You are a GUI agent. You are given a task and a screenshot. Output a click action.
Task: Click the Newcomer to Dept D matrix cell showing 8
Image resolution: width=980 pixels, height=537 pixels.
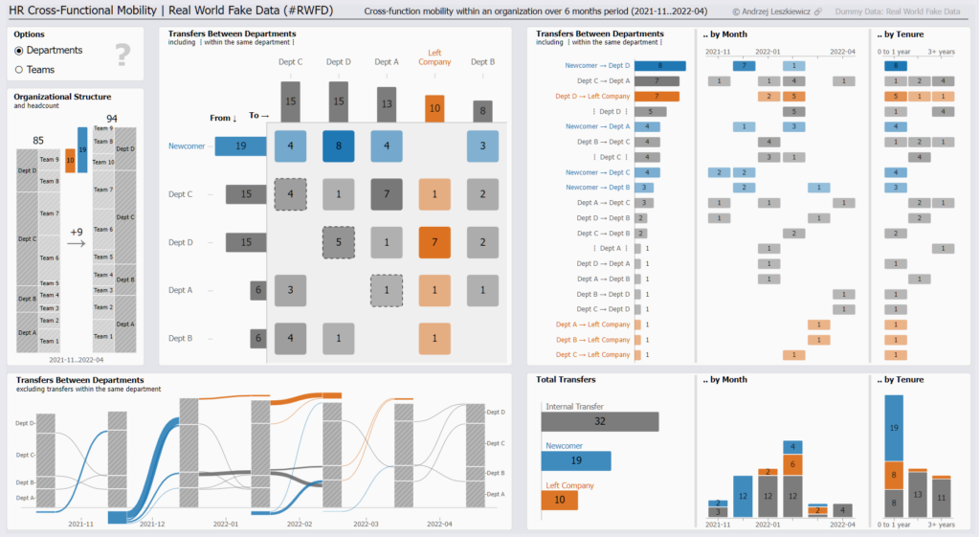[x=339, y=145]
